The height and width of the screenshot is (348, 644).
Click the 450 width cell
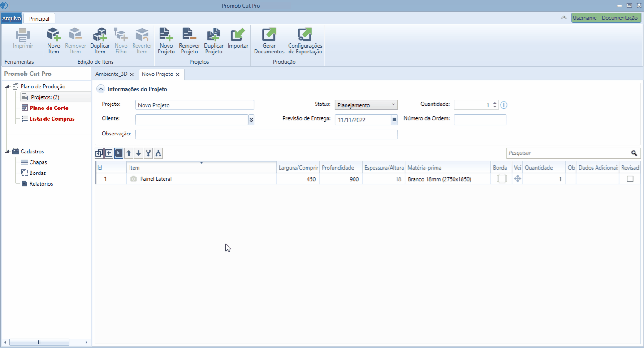coord(298,179)
